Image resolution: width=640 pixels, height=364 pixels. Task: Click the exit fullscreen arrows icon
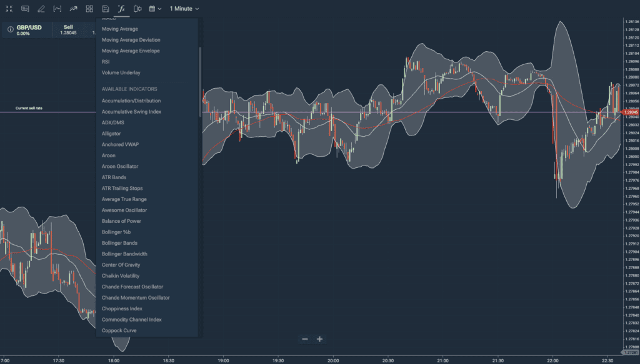9,9
